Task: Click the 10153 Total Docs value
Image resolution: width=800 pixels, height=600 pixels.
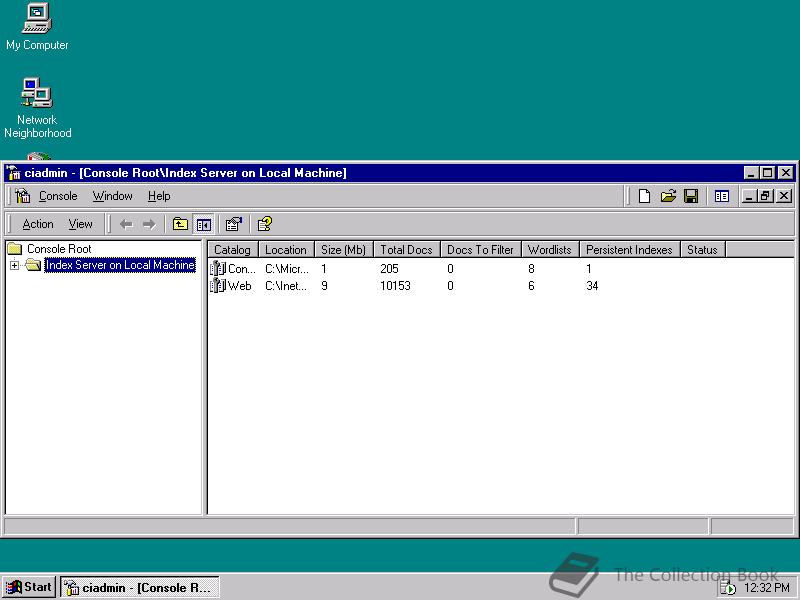Action: (395, 285)
